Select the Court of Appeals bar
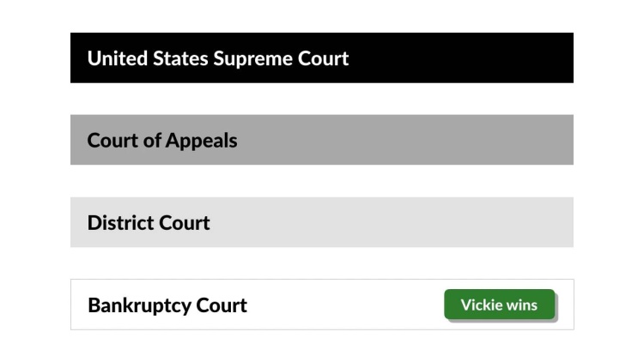Viewport: 644px width, 362px height. coord(322,140)
